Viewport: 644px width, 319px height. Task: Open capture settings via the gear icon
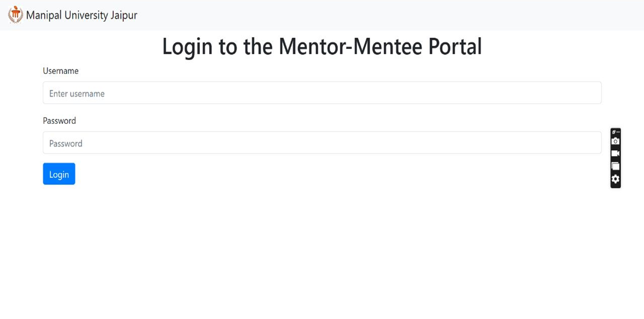pyautogui.click(x=615, y=179)
